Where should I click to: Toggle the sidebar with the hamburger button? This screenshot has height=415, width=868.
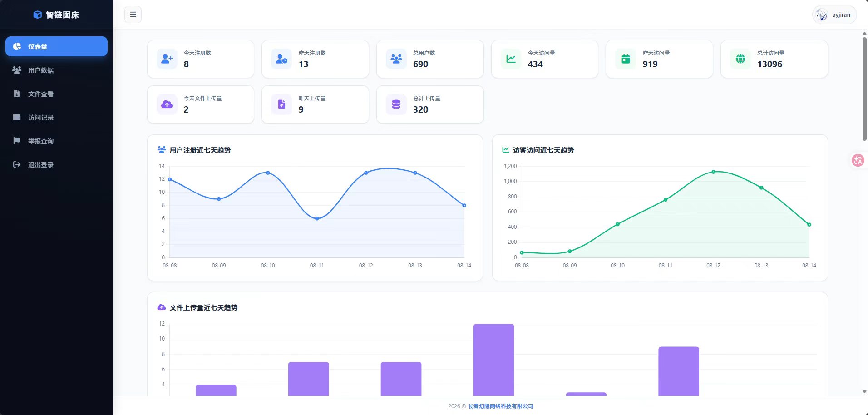tap(133, 15)
